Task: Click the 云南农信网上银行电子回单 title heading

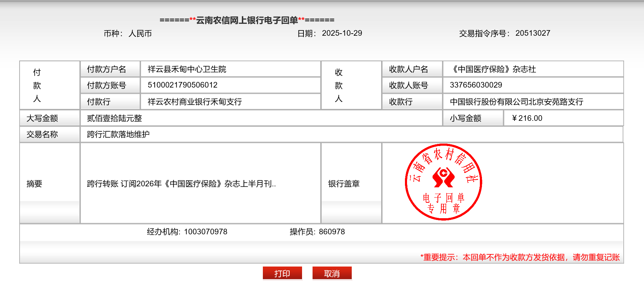Action: pyautogui.click(x=247, y=20)
